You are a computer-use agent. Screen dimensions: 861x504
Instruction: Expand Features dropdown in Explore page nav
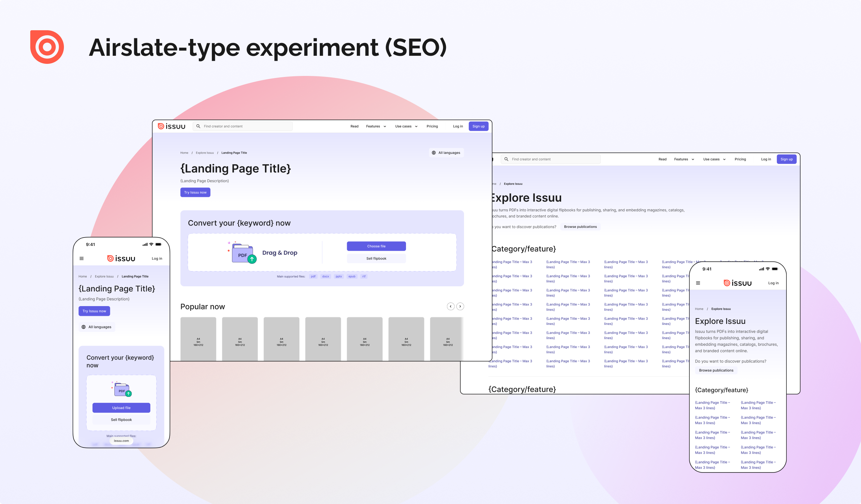pyautogui.click(x=684, y=159)
